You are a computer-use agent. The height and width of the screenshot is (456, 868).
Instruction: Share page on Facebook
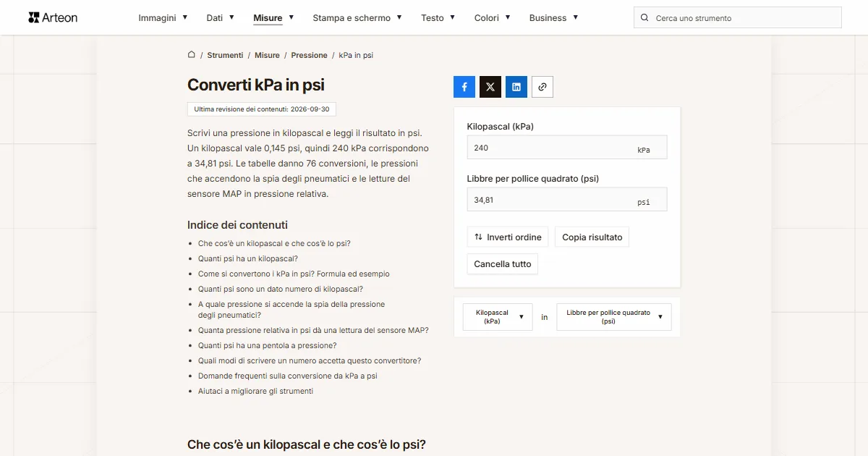click(464, 87)
